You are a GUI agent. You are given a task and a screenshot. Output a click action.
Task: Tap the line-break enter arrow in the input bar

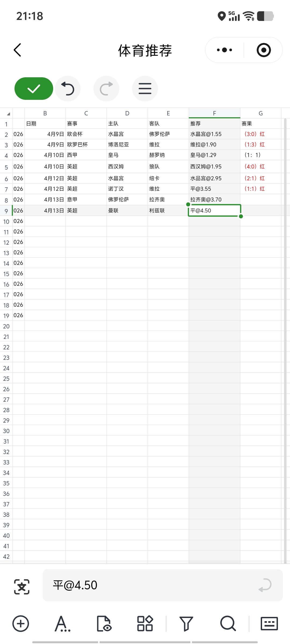pyautogui.click(x=265, y=585)
